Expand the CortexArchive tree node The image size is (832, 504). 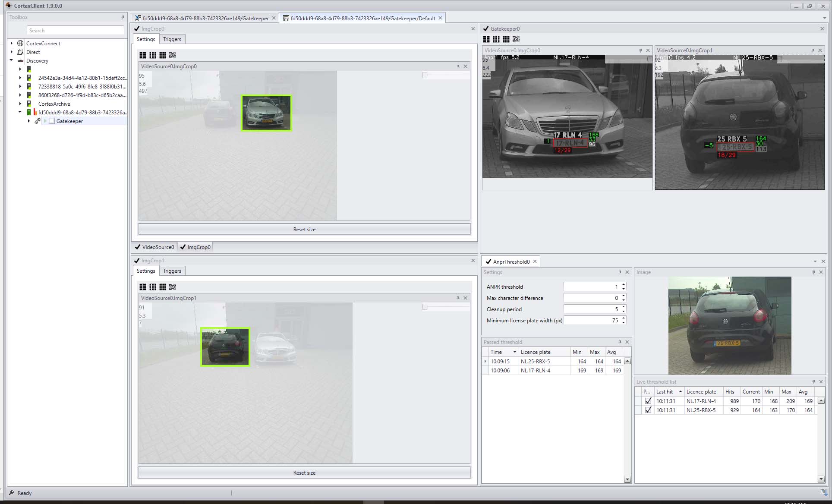coord(20,104)
